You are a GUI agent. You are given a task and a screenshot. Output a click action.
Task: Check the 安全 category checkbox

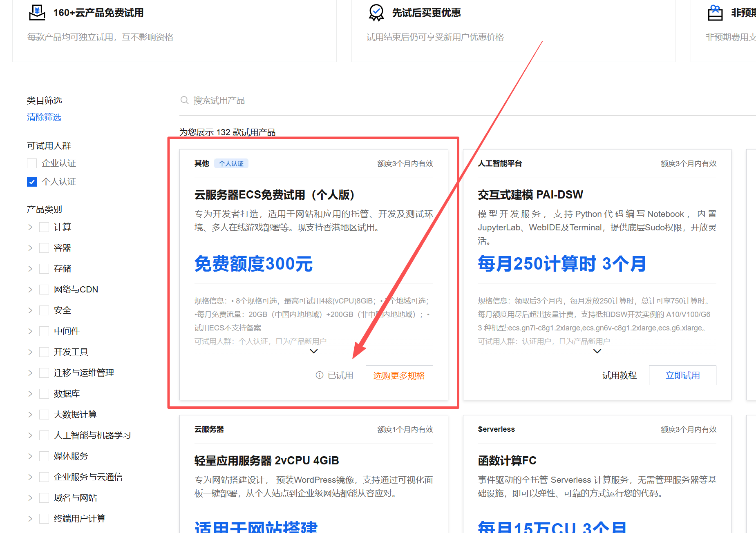click(44, 310)
